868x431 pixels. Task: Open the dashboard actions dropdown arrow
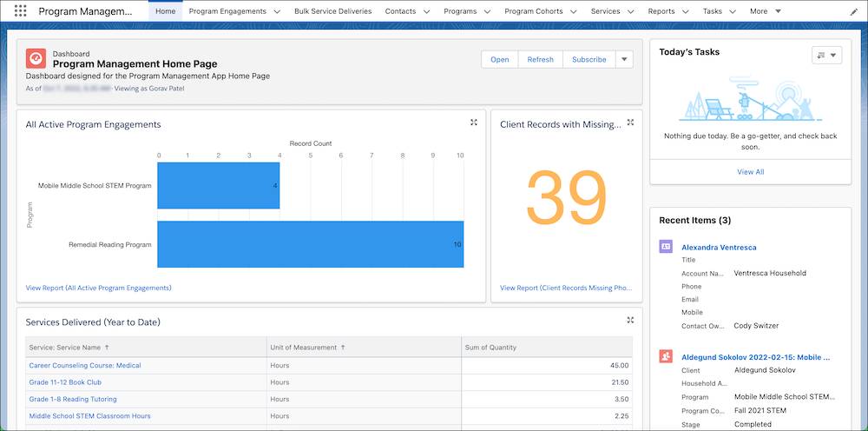coord(624,59)
